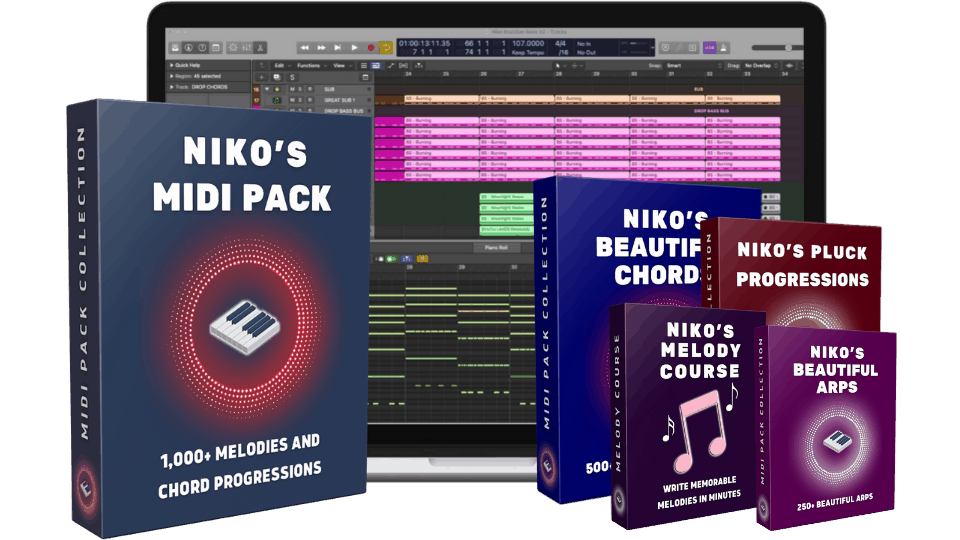Mute the GREAT SUB 1 track
960x540 pixels.
(x=292, y=100)
